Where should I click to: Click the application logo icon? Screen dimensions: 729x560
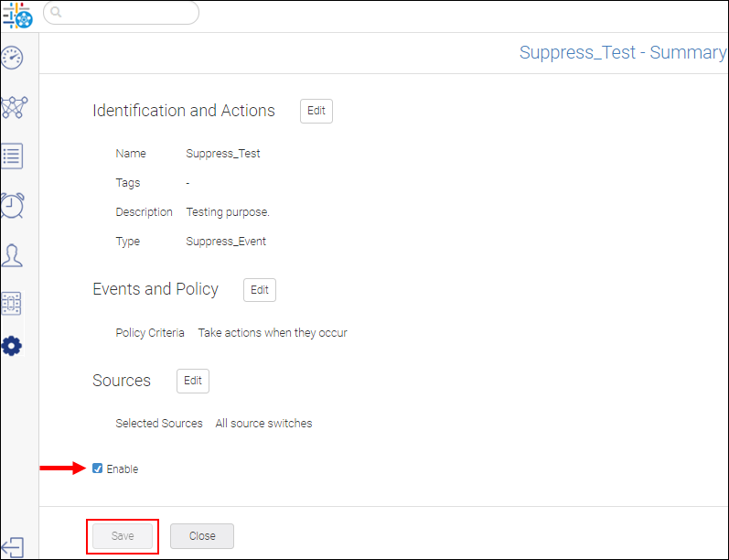tap(17, 15)
